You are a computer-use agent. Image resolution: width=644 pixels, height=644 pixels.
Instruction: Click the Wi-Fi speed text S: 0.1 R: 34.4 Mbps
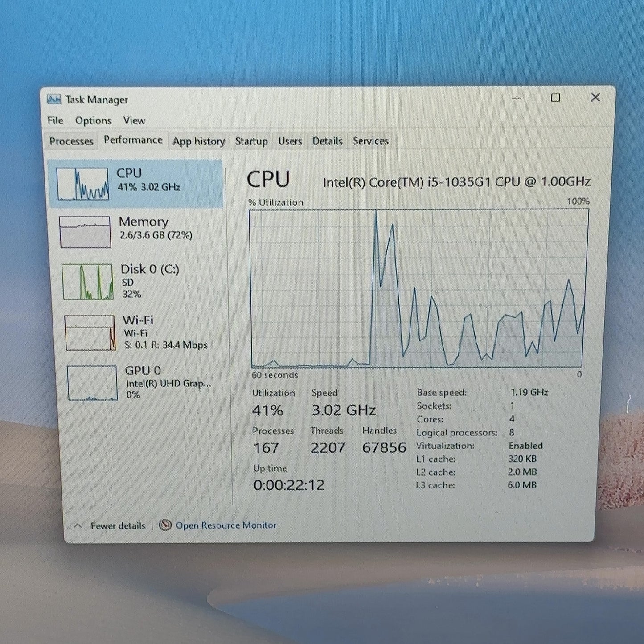click(166, 345)
